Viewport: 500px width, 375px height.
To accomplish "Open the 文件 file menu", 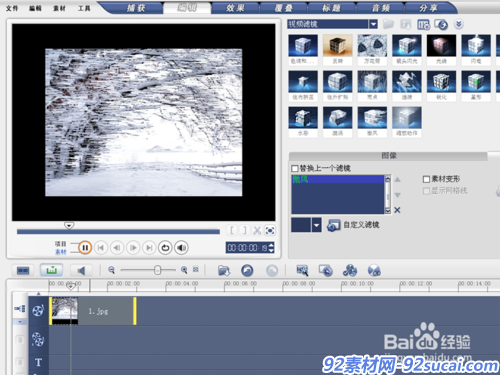I will point(12,8).
